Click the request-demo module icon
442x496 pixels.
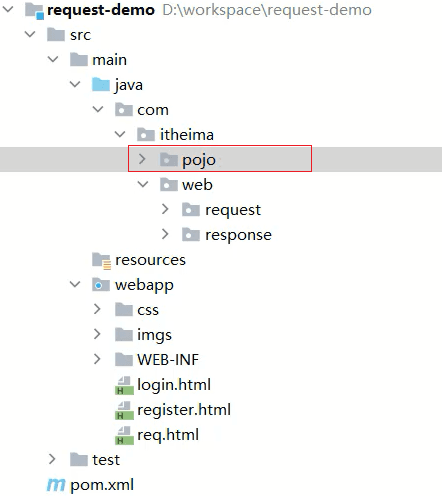pyautogui.click(x=34, y=11)
